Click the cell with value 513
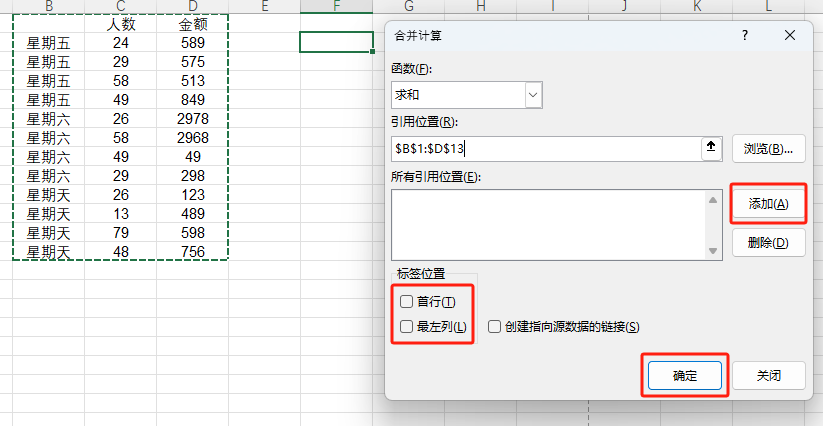 click(x=193, y=81)
